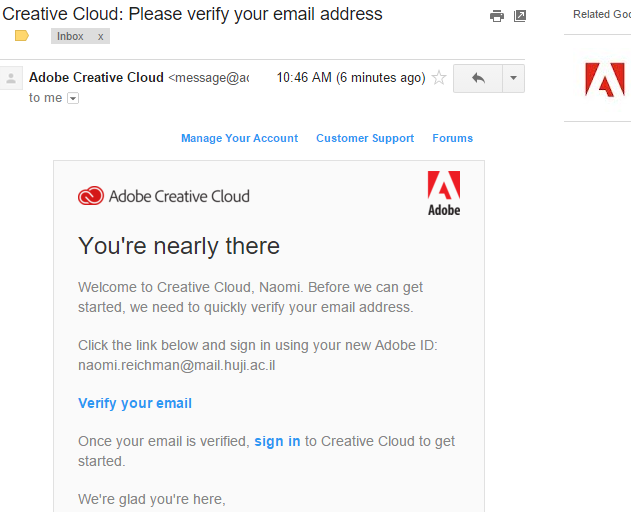
Task: Click the naomi.reichman@mail.huji.ac.il address
Action: pyautogui.click(x=177, y=365)
